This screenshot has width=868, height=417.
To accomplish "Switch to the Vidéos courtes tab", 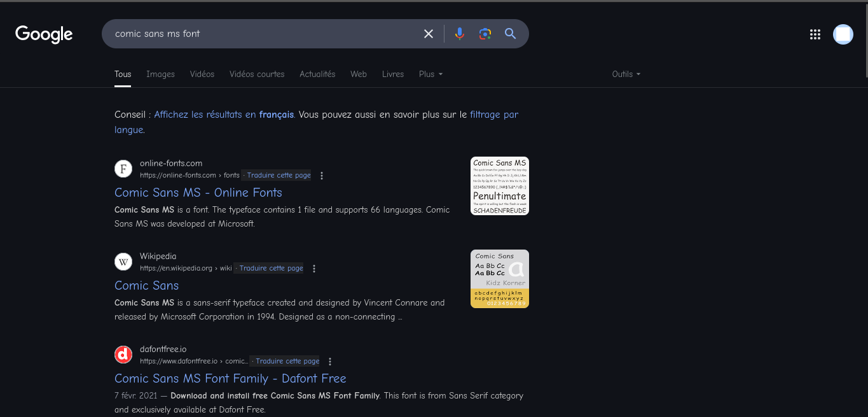I will point(257,74).
